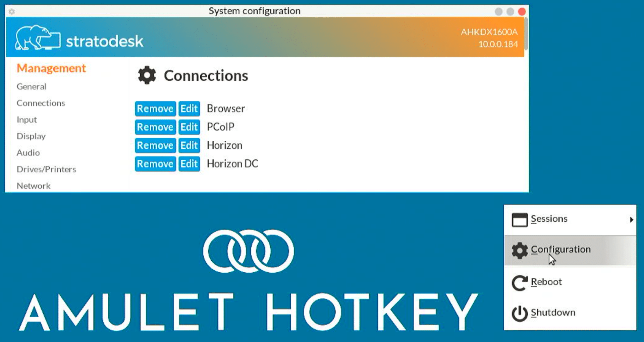
Task: Open the Sessions menu entry
Action: (x=570, y=220)
